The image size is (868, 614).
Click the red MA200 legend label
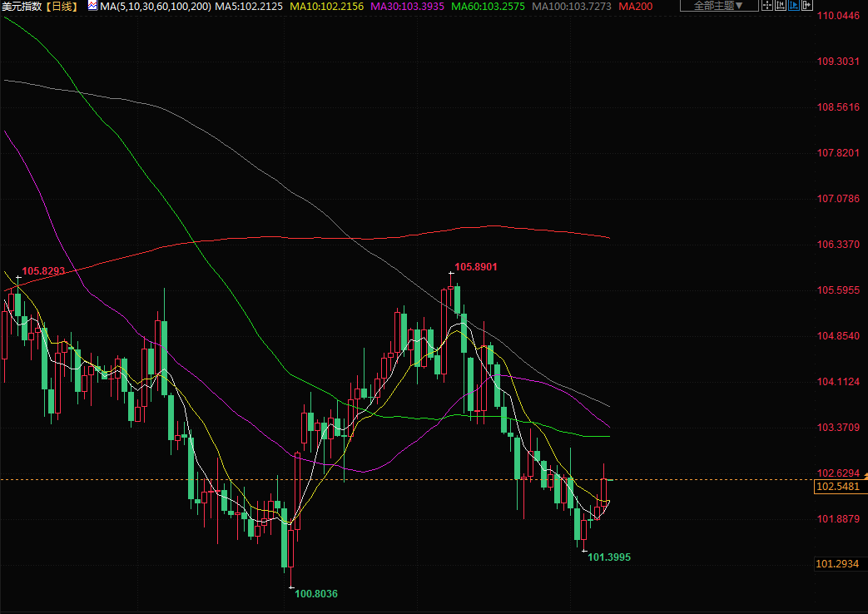[635, 7]
